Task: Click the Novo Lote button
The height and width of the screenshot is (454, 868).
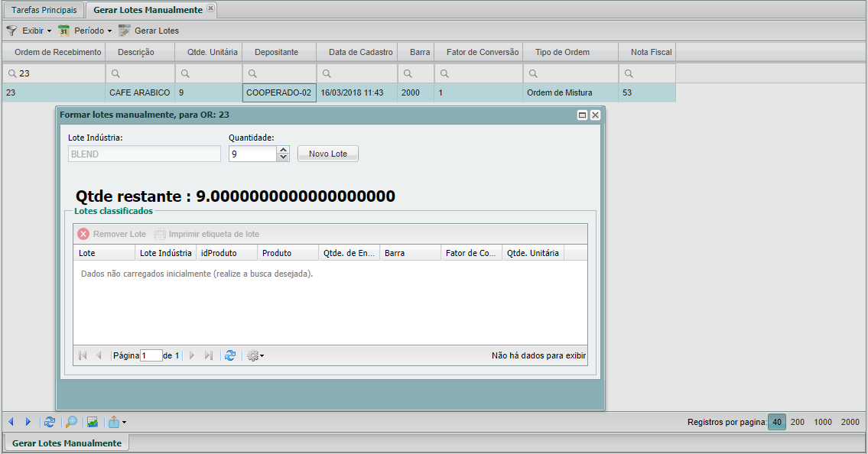Action: pos(328,154)
